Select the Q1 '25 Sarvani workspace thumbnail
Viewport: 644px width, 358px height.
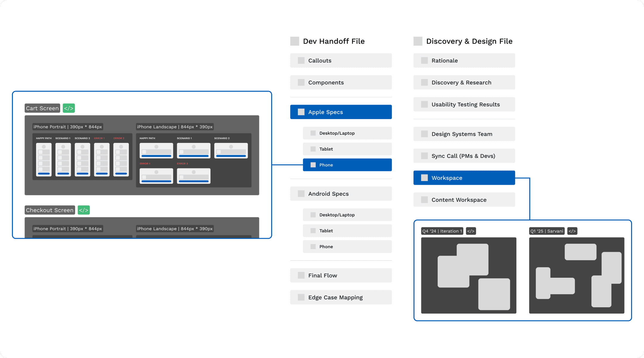click(576, 275)
